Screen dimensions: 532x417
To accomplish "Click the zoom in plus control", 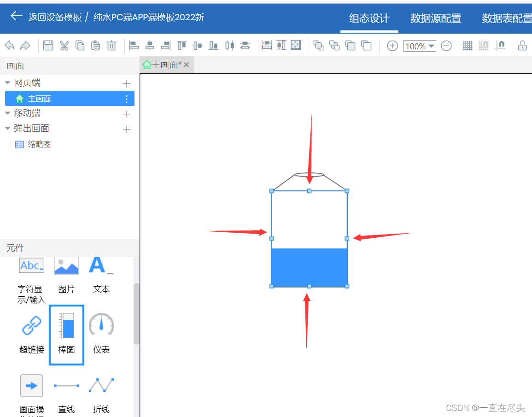I will 392,46.
